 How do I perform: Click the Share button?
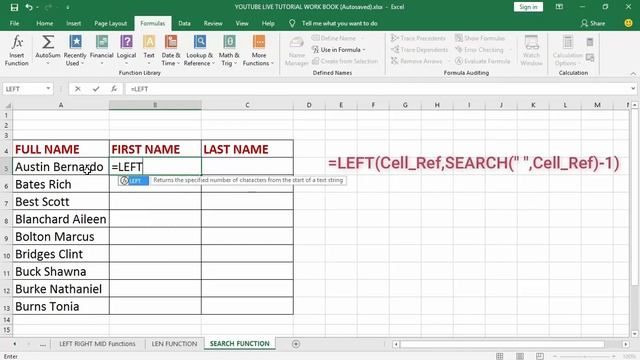(593, 23)
